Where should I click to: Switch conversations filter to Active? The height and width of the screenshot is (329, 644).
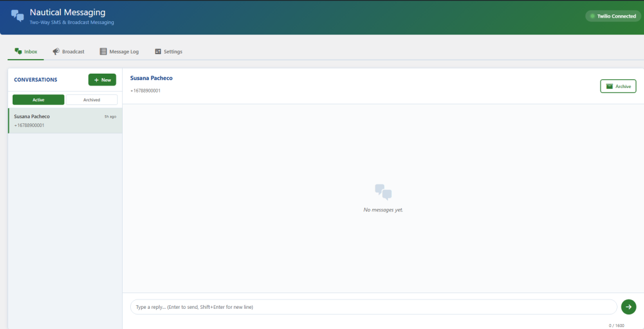pyautogui.click(x=38, y=99)
